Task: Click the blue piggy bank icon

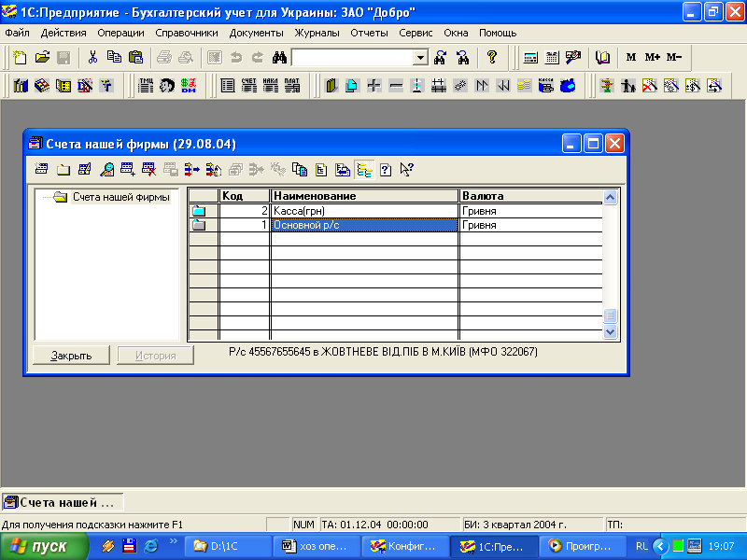Action: coord(568,86)
